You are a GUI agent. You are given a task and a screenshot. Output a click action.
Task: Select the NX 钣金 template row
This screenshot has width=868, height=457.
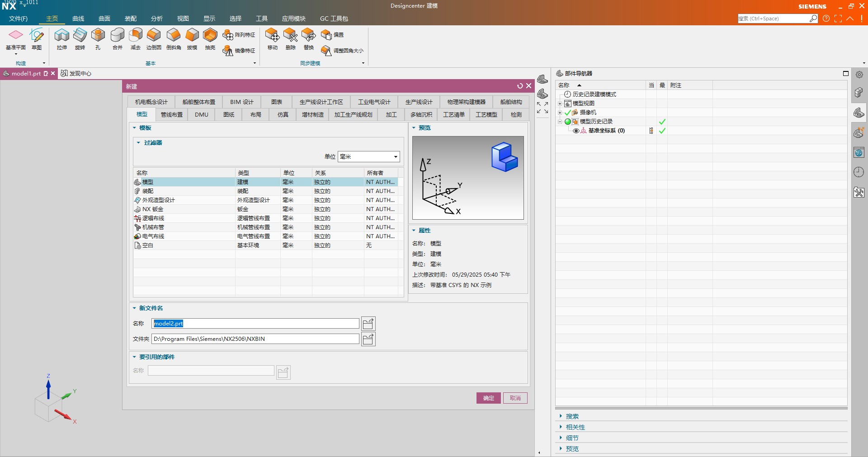click(x=265, y=209)
